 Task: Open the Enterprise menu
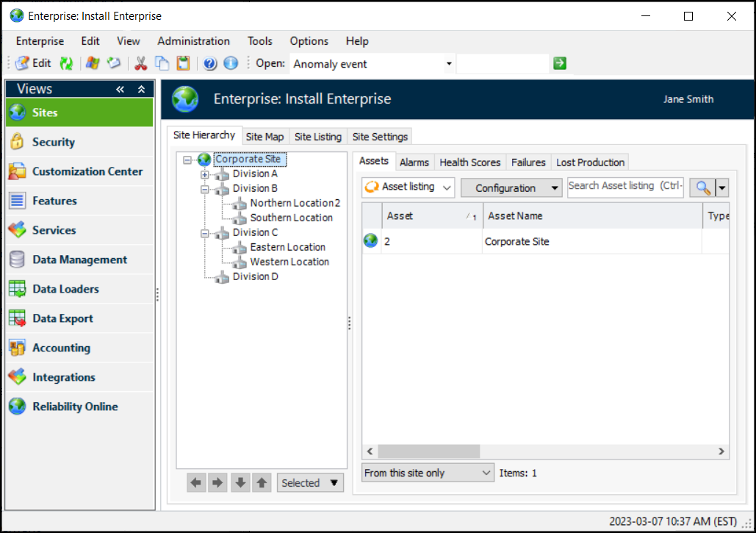click(x=40, y=41)
